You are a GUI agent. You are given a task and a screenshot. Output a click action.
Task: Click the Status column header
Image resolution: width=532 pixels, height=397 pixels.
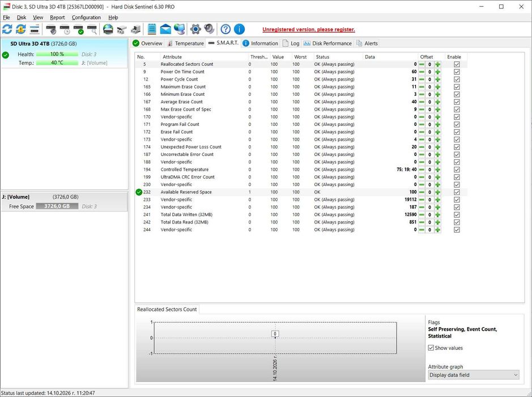pyautogui.click(x=338, y=57)
